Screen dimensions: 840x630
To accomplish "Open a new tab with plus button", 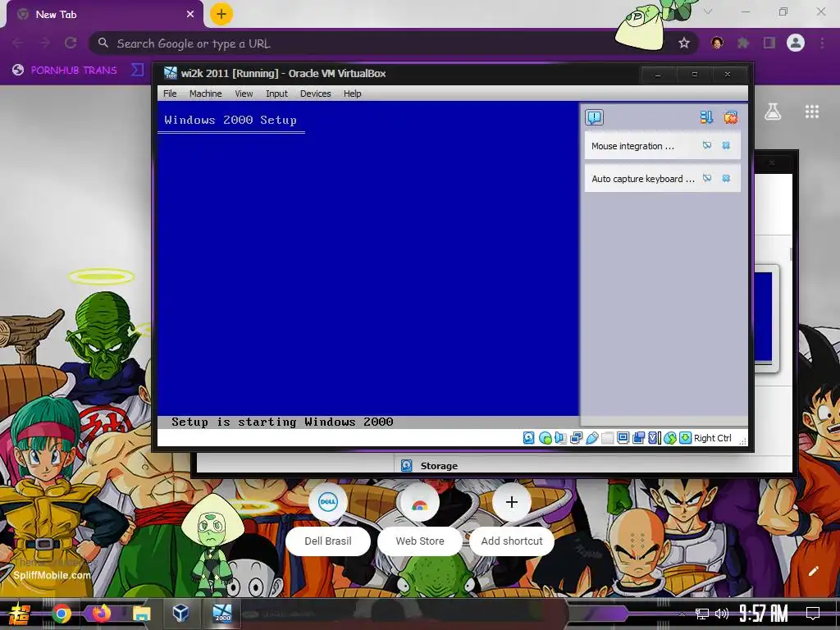I will (221, 14).
